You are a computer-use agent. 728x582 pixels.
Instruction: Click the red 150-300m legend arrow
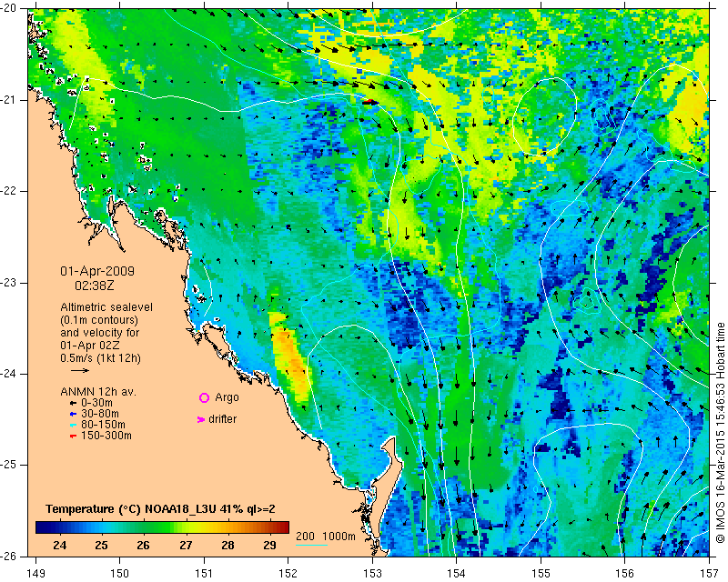click(73, 436)
